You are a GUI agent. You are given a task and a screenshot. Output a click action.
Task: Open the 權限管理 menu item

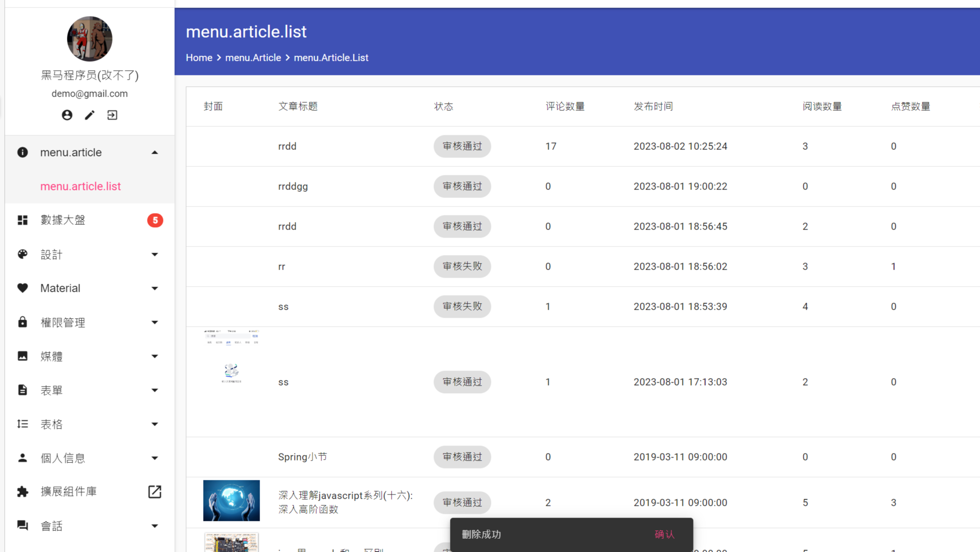click(90, 322)
